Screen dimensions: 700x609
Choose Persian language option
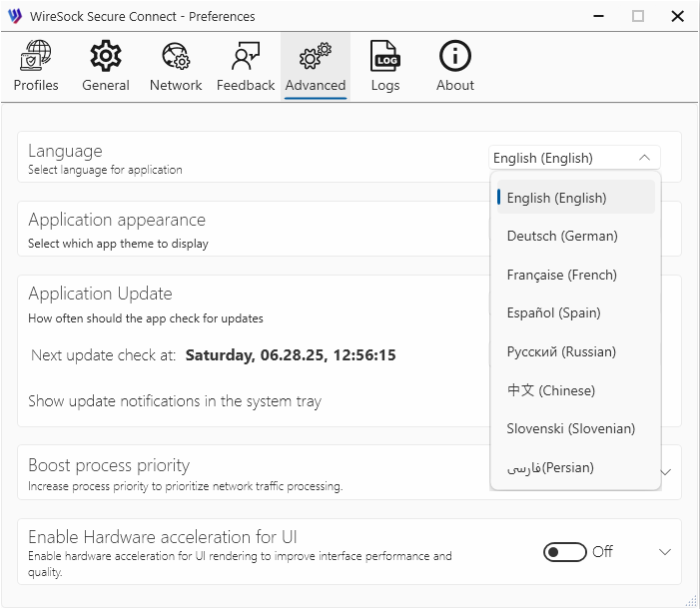click(x=576, y=467)
